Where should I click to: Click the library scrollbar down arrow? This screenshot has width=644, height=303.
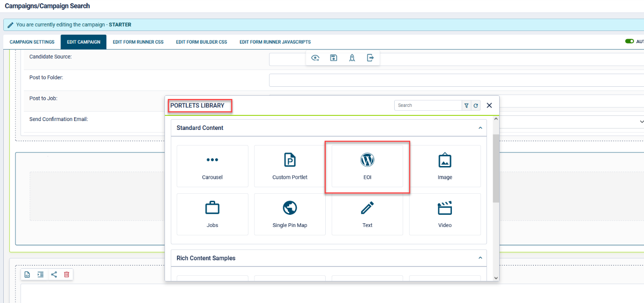(496, 278)
